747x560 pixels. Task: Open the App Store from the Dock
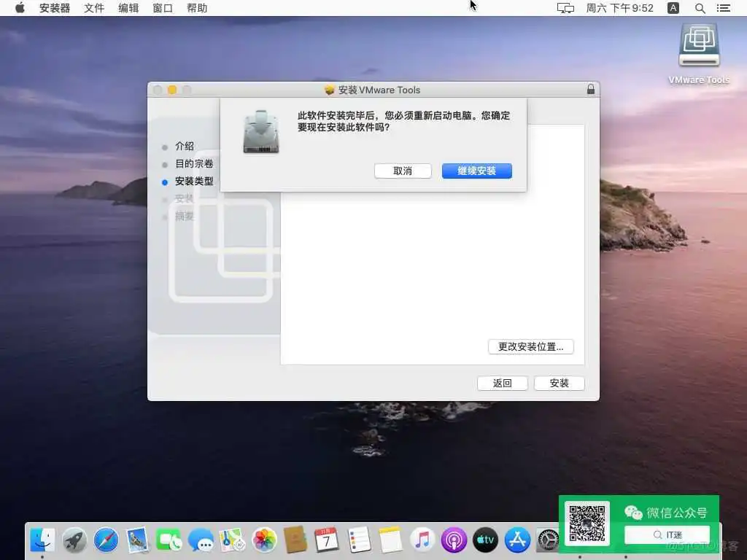point(516,540)
